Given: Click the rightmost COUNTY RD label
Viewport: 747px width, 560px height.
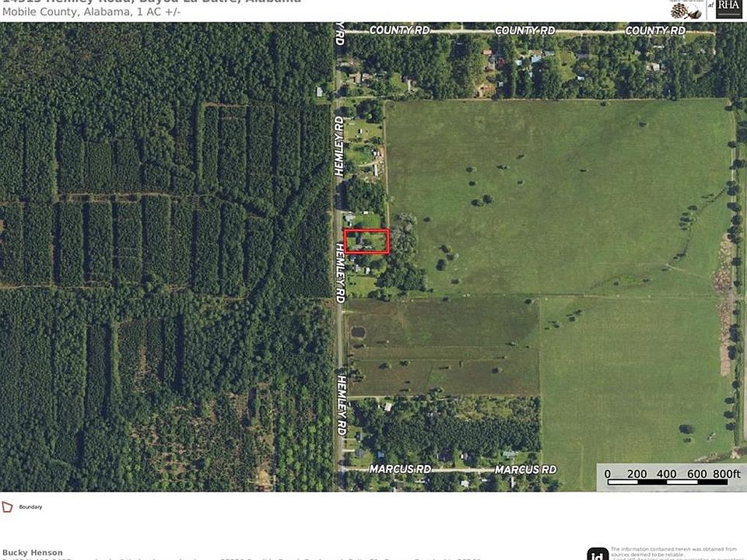Looking at the screenshot, I should [655, 30].
